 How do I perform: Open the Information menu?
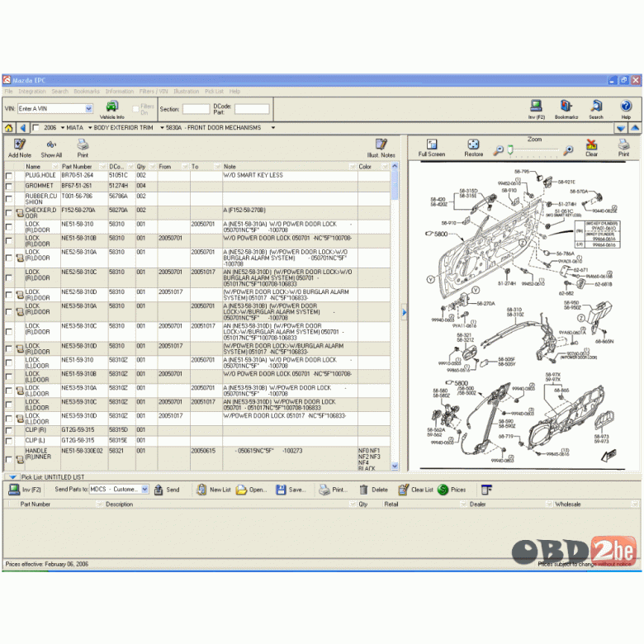(x=120, y=92)
